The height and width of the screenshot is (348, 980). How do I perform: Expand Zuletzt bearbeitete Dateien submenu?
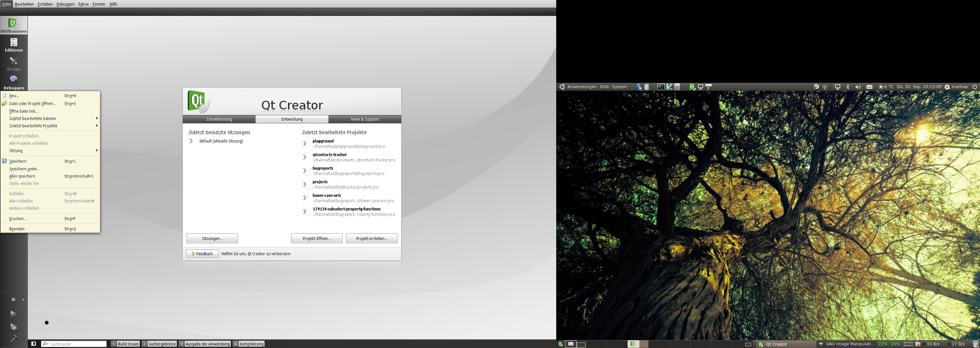tap(50, 118)
